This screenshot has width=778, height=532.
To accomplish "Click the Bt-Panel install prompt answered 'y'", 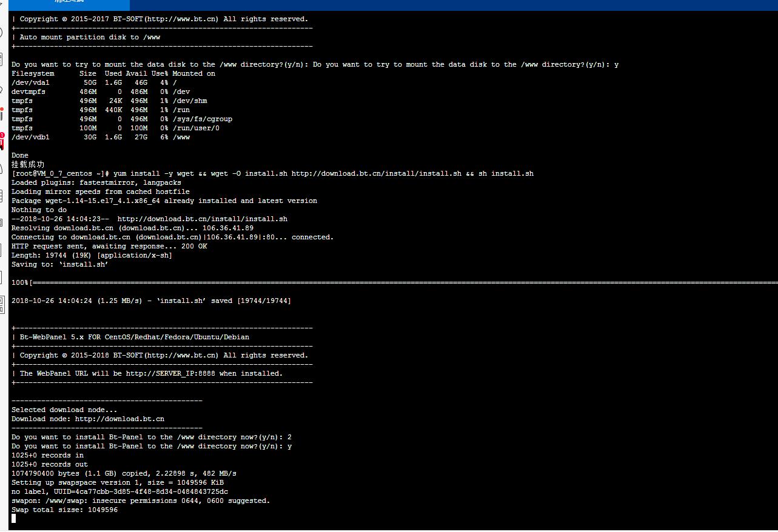I will (x=152, y=446).
